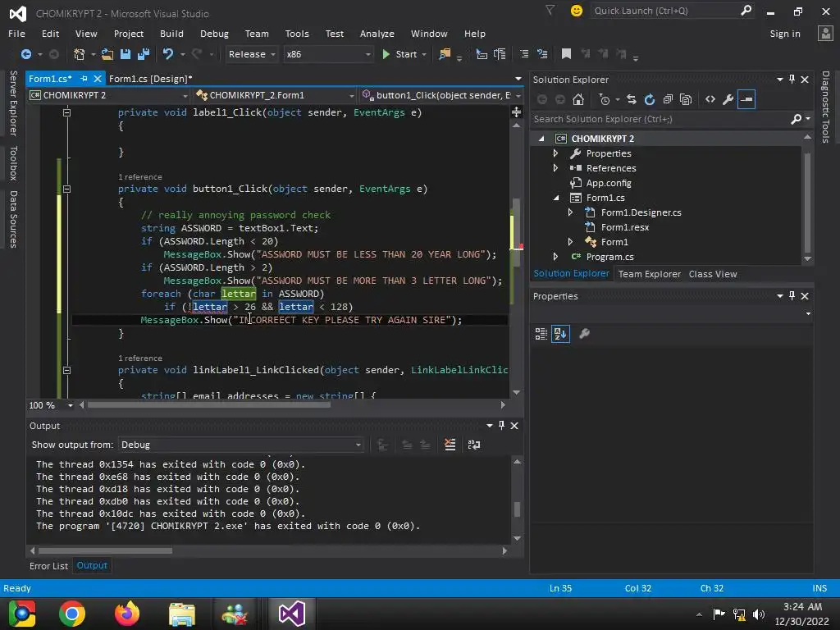Click the feedback smiley face icon

577,11
